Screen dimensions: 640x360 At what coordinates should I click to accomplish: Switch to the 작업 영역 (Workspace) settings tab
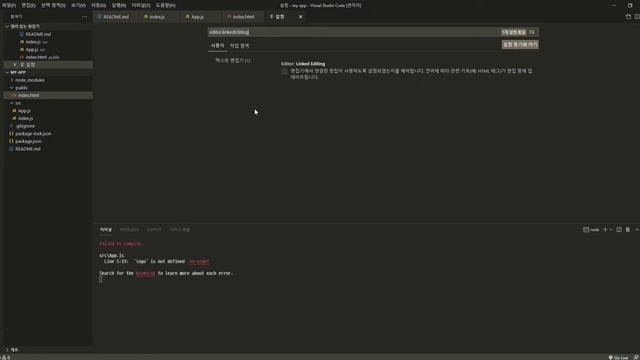pos(239,46)
